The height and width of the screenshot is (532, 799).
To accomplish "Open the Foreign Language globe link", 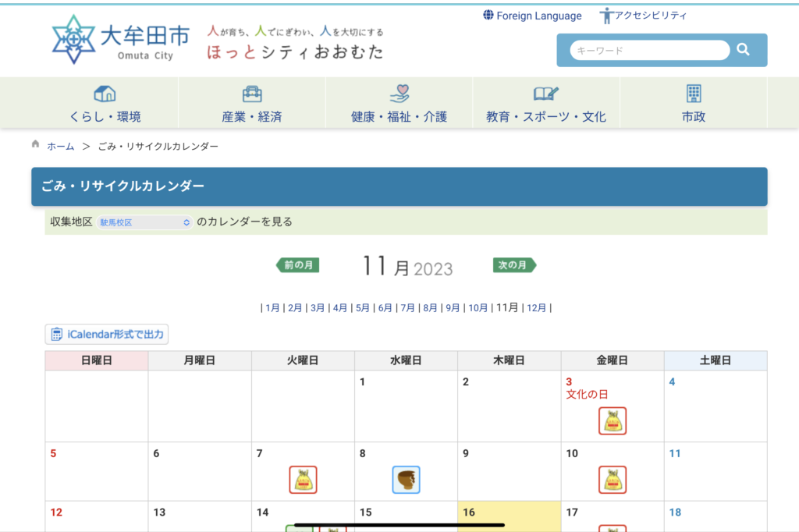I will click(532, 16).
